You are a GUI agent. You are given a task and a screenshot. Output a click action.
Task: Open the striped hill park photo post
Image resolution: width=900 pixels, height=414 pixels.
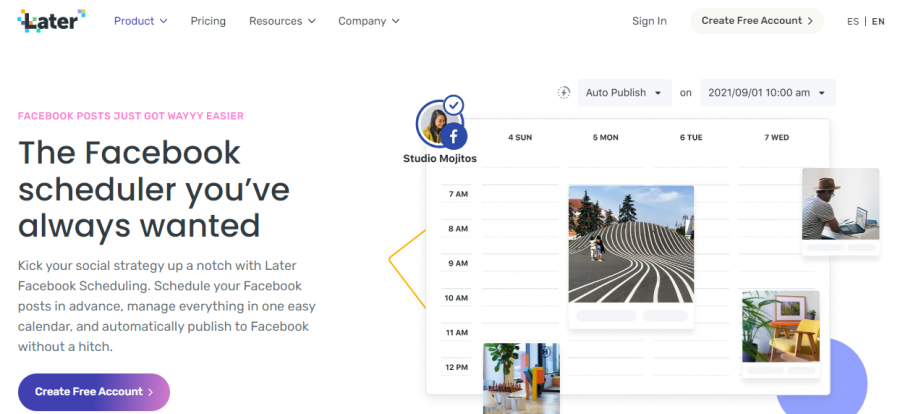[x=631, y=244]
